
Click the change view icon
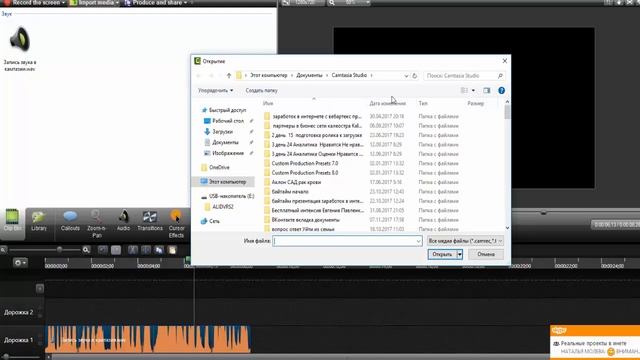tap(464, 90)
